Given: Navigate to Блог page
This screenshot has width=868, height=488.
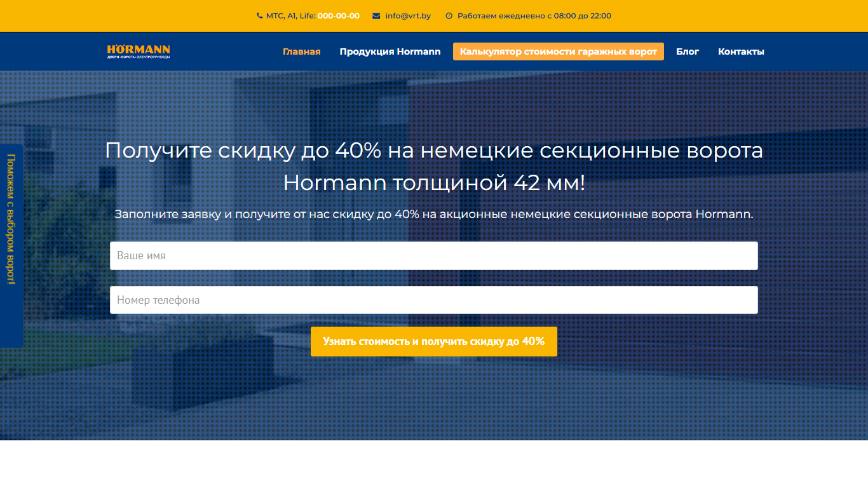Looking at the screenshot, I should click(x=688, y=51).
